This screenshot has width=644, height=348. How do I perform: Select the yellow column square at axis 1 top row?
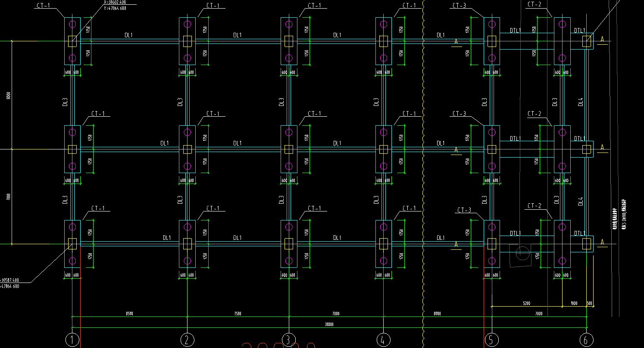tap(72, 41)
